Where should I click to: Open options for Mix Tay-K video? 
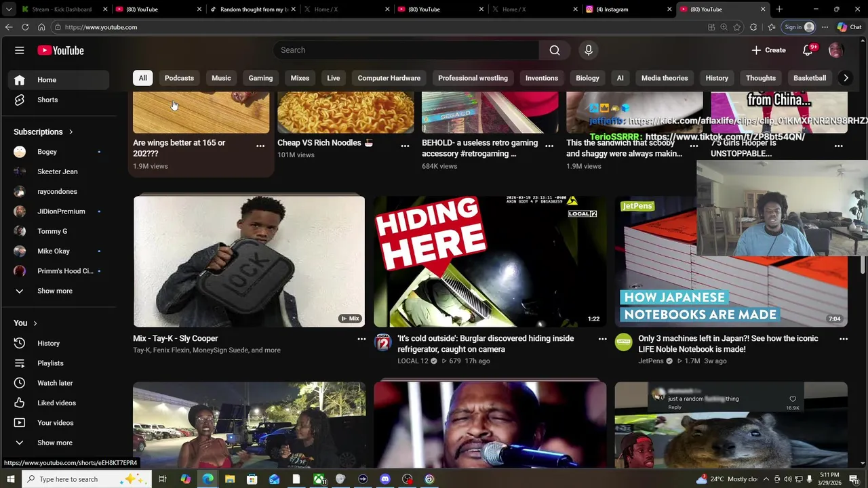[x=361, y=339]
